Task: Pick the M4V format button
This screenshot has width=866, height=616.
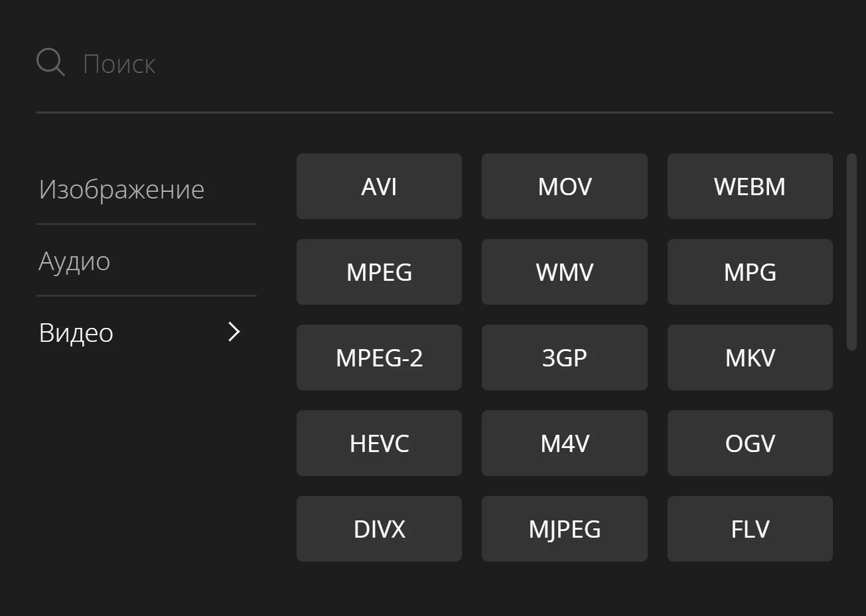Action: [564, 443]
